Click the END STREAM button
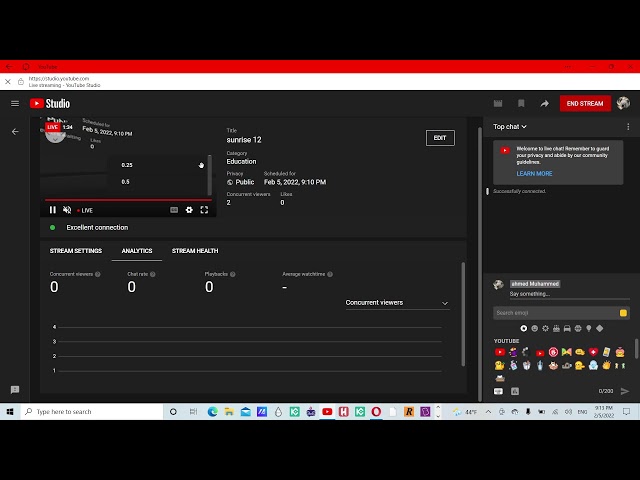Viewport: 640px width, 480px height. pyautogui.click(x=584, y=103)
